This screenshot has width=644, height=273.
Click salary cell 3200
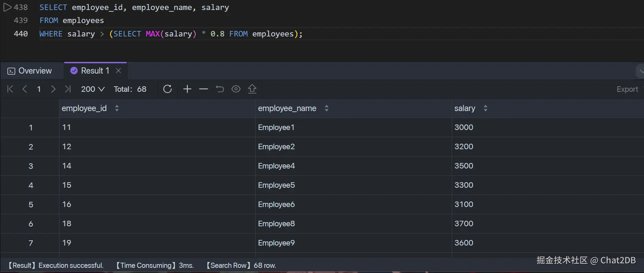pyautogui.click(x=548, y=147)
